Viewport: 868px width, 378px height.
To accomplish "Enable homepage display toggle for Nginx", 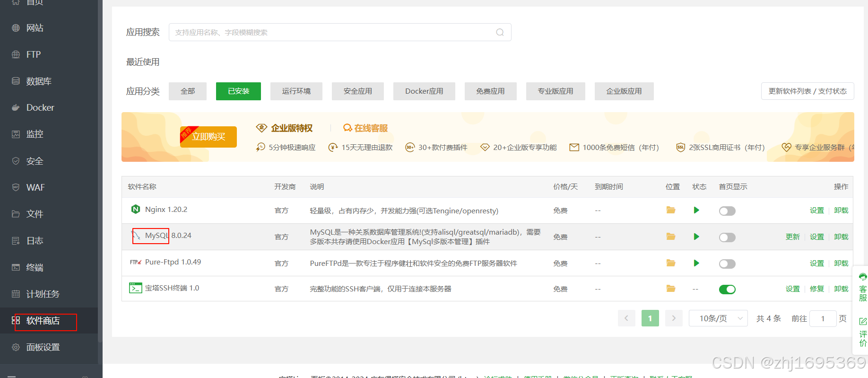I will click(727, 211).
